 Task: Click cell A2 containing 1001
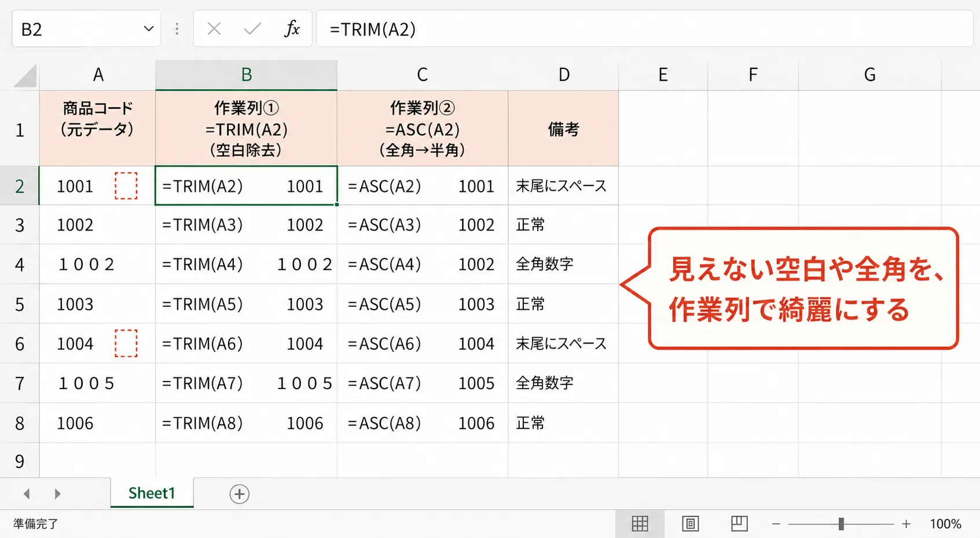[97, 186]
